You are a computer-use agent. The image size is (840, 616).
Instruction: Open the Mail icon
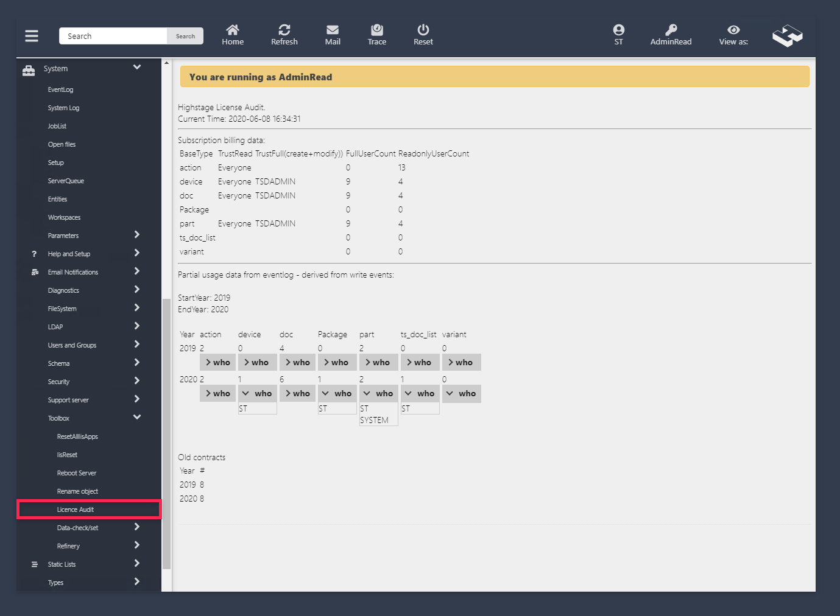coord(333,30)
